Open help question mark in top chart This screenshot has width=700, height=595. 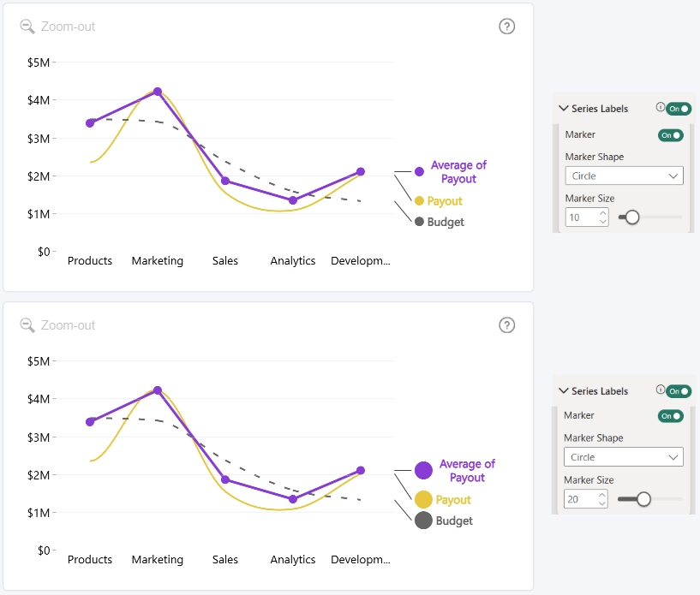[506, 27]
